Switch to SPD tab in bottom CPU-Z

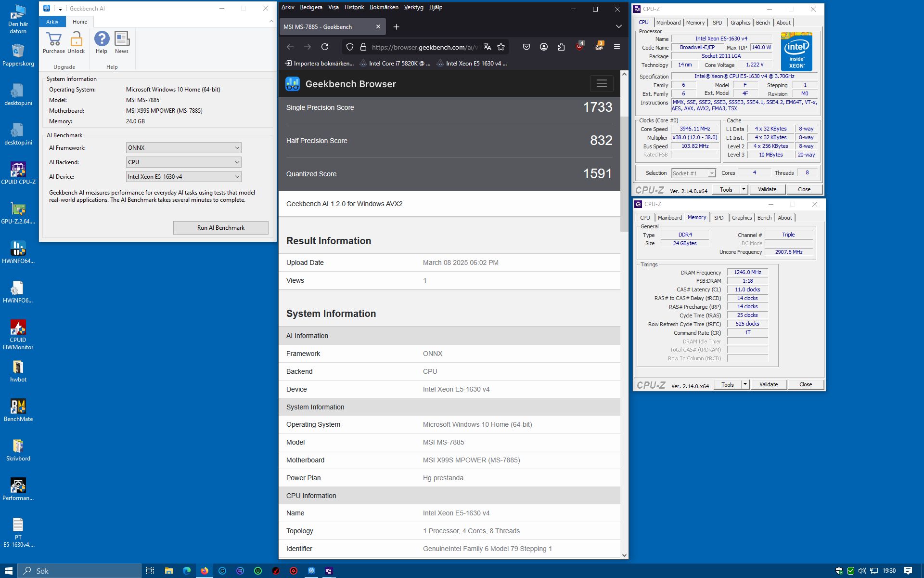point(719,218)
